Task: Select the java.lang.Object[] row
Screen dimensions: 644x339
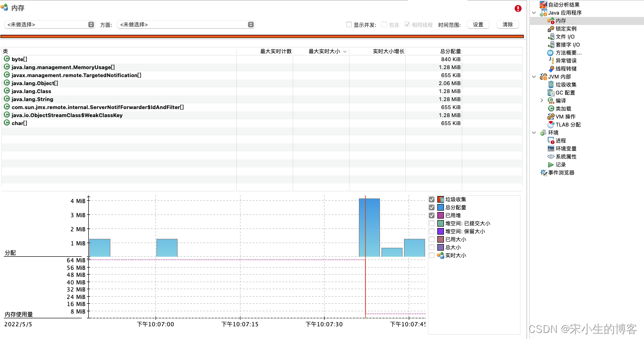Action: [x=262, y=83]
